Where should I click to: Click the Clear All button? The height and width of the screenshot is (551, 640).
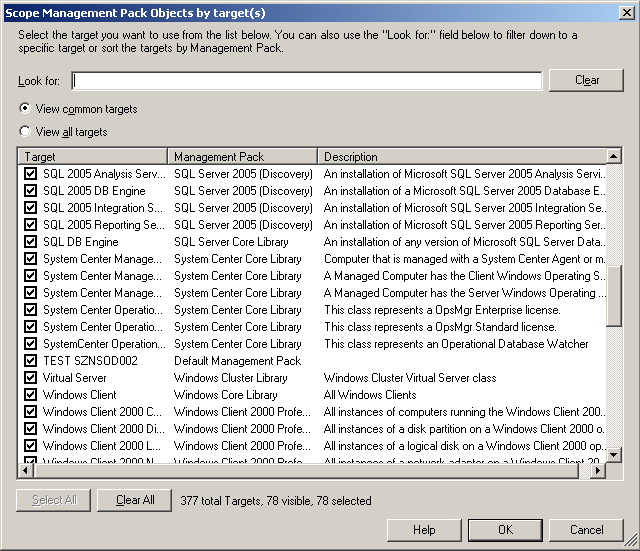[135, 500]
